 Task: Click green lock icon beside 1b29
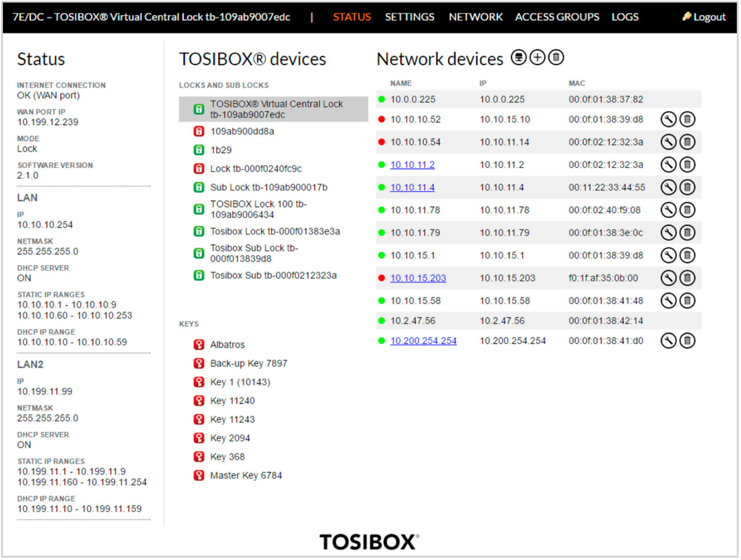199,150
